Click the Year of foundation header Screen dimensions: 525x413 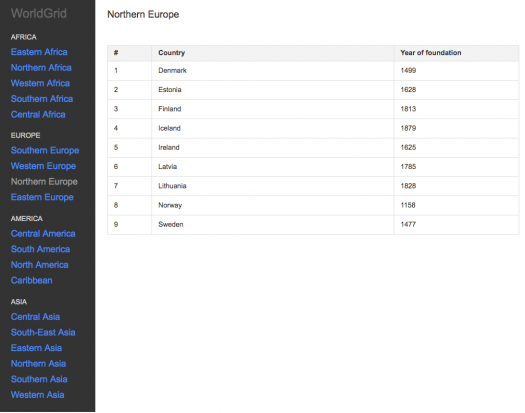point(431,53)
